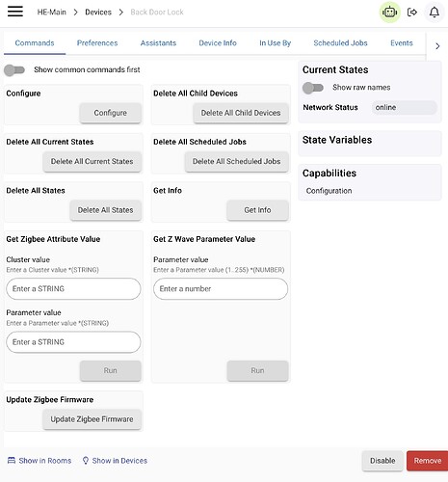Click Delete All Current States button
Image resolution: width=448 pixels, height=482 pixels.
[x=92, y=161]
